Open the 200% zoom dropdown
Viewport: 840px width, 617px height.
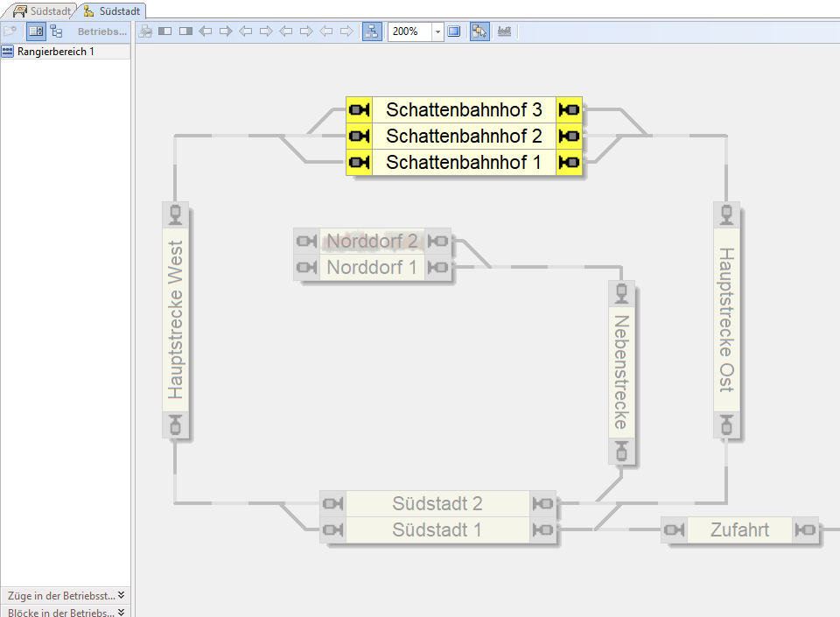pyautogui.click(x=438, y=32)
